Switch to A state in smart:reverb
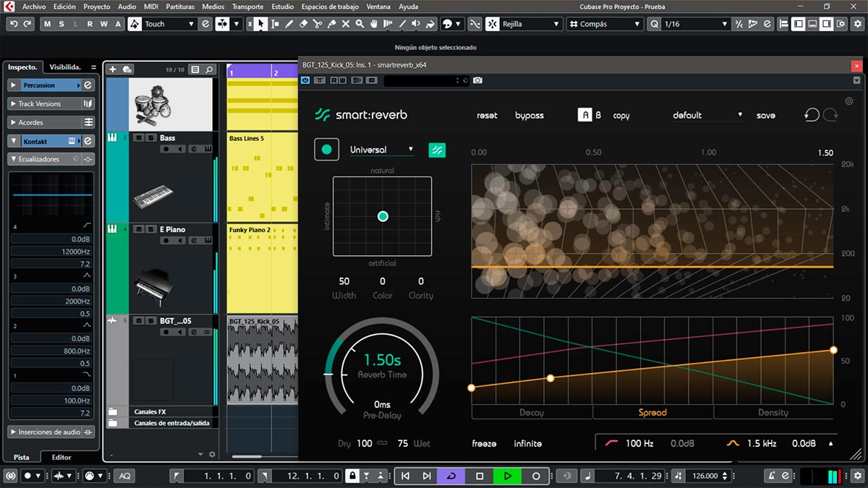This screenshot has height=488, width=868. pos(585,115)
